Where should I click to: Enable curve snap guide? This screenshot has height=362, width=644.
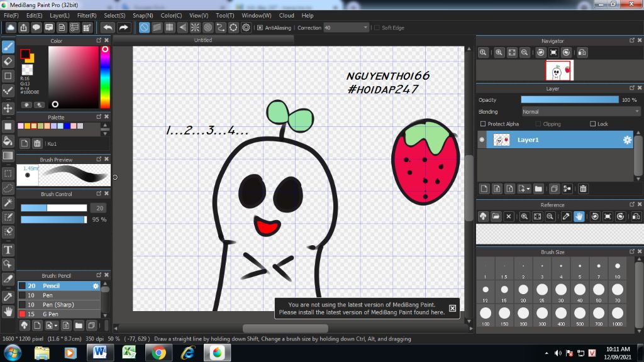tap(221, 28)
